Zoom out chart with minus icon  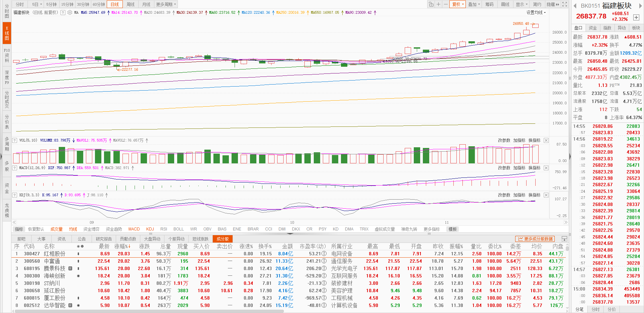[x=445, y=4]
